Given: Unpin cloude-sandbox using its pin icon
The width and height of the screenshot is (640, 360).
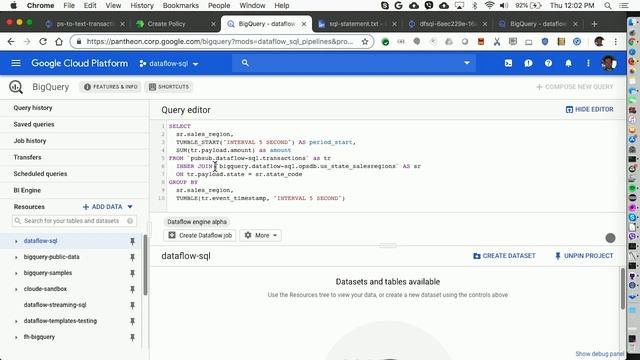Looking at the screenshot, I should point(132,289).
